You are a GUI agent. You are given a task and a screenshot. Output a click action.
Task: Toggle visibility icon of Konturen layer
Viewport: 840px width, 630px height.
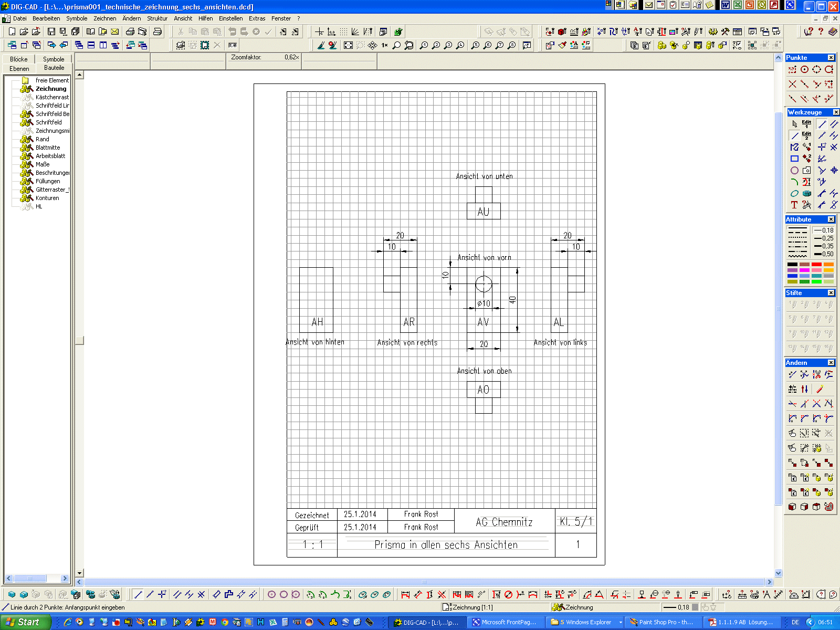tap(27, 198)
